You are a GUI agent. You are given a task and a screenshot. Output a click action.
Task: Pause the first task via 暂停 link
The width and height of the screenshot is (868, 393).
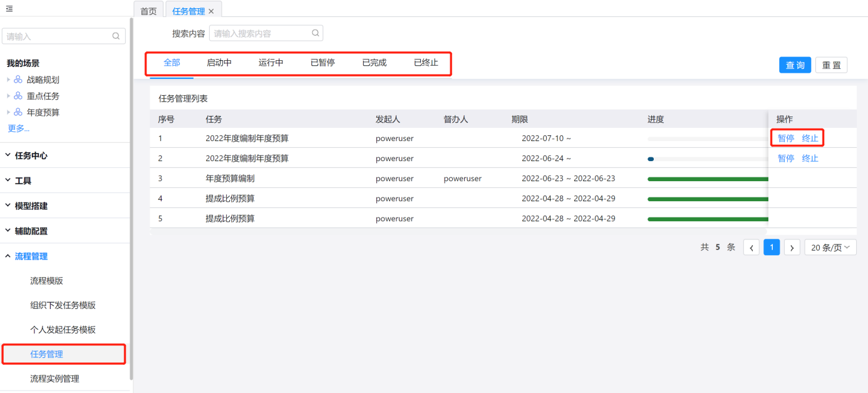click(786, 139)
